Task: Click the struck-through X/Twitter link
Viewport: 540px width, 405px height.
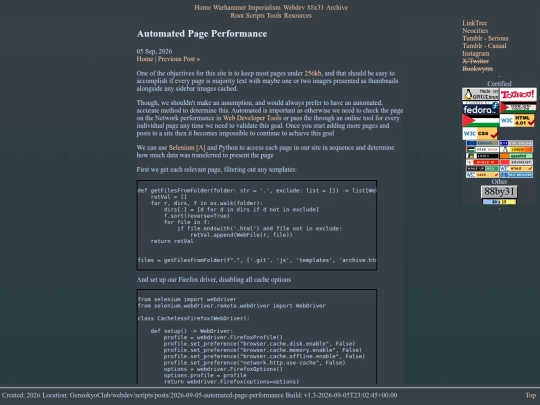Action: 475,61
